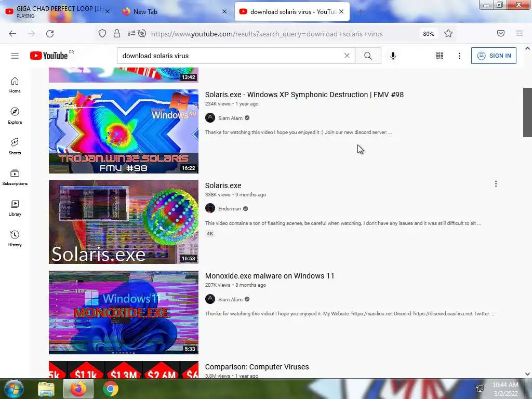Close the GIGA CHAD PERFECT LOOP tab
The image size is (532, 399).
108,11
